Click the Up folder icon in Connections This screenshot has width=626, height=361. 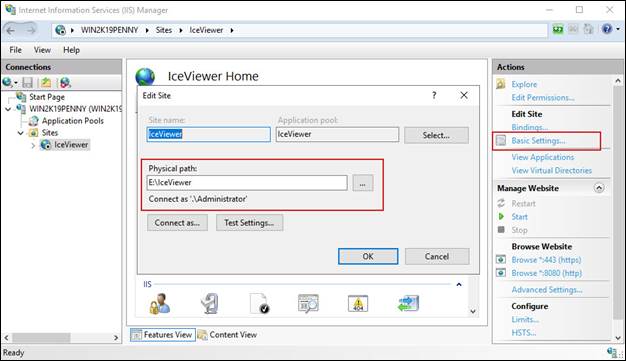click(46, 83)
